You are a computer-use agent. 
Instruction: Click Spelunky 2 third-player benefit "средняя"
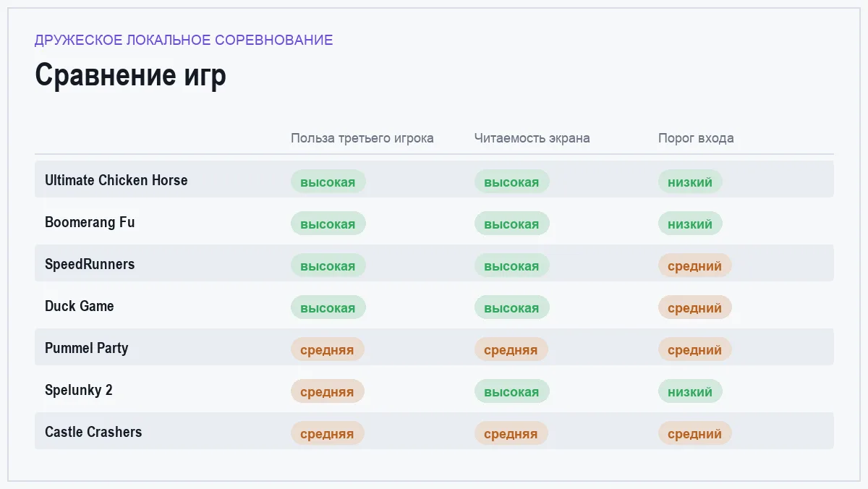(328, 391)
